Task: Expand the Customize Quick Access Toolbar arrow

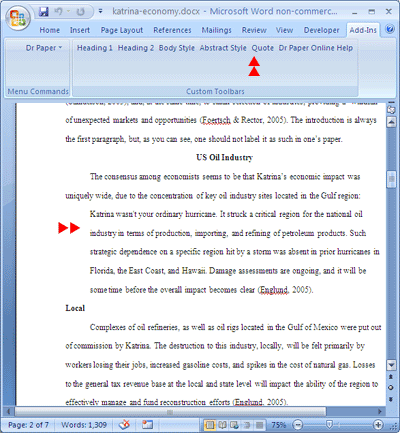Action: (100, 11)
